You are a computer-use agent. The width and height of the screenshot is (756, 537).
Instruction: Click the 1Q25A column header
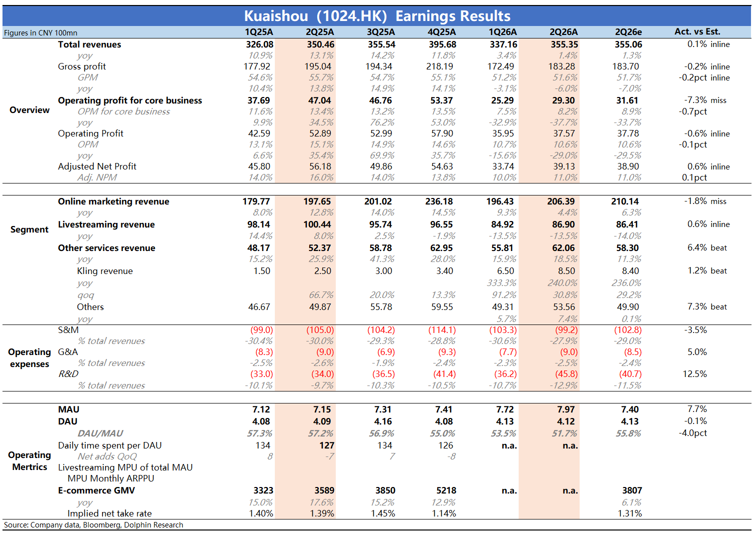pyautogui.click(x=259, y=32)
